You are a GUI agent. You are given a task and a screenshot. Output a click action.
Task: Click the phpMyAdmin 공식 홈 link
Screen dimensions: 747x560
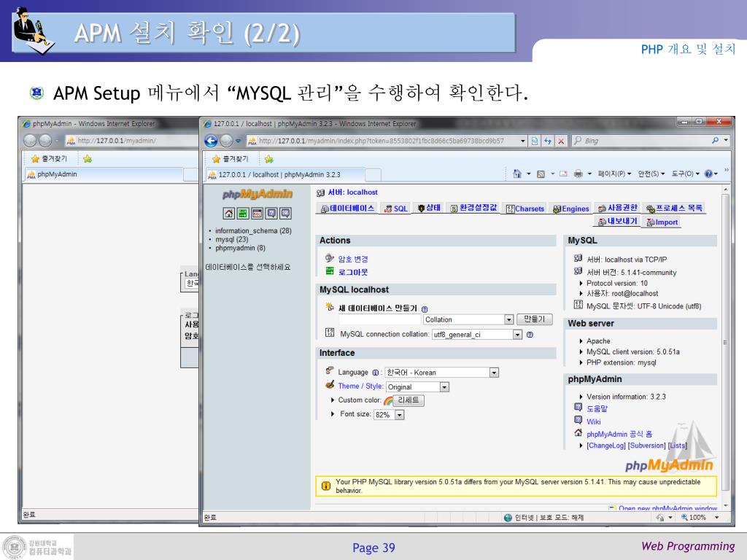click(x=619, y=435)
